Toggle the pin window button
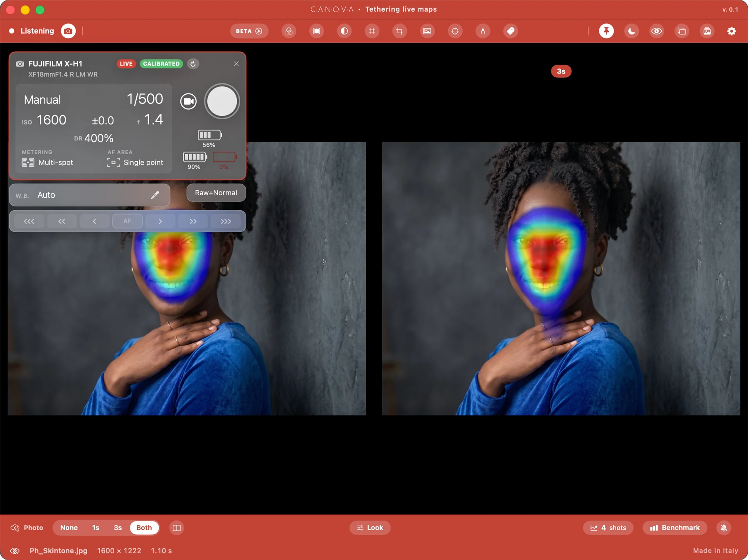This screenshot has width=748, height=560. (x=606, y=31)
